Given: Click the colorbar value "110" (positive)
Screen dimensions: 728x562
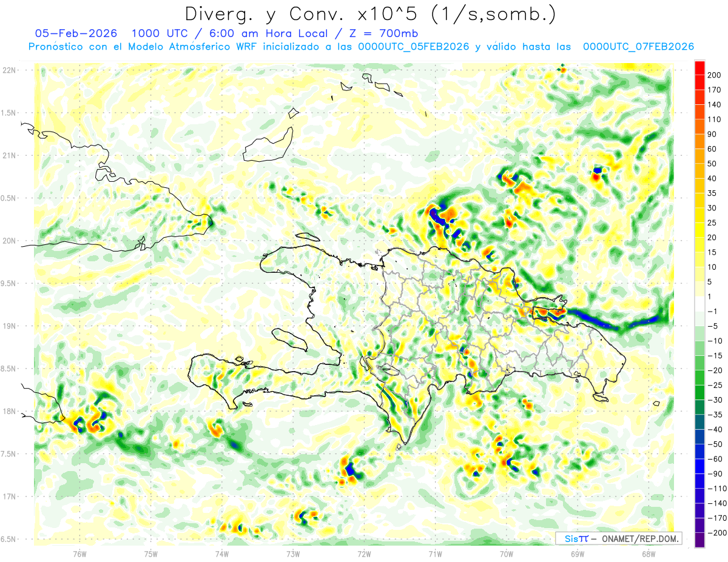Looking at the screenshot, I should coord(715,119).
